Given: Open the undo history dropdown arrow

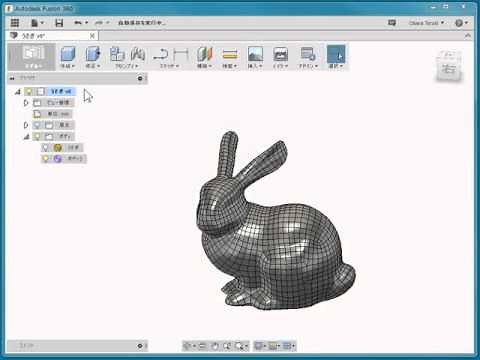Looking at the screenshot, I should pos(86,23).
